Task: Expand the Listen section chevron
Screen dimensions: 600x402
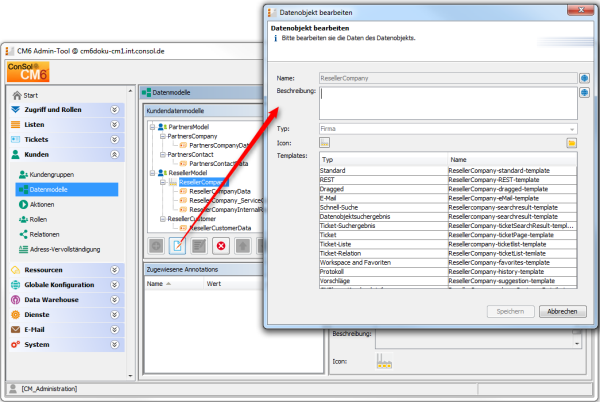Action: pos(114,125)
